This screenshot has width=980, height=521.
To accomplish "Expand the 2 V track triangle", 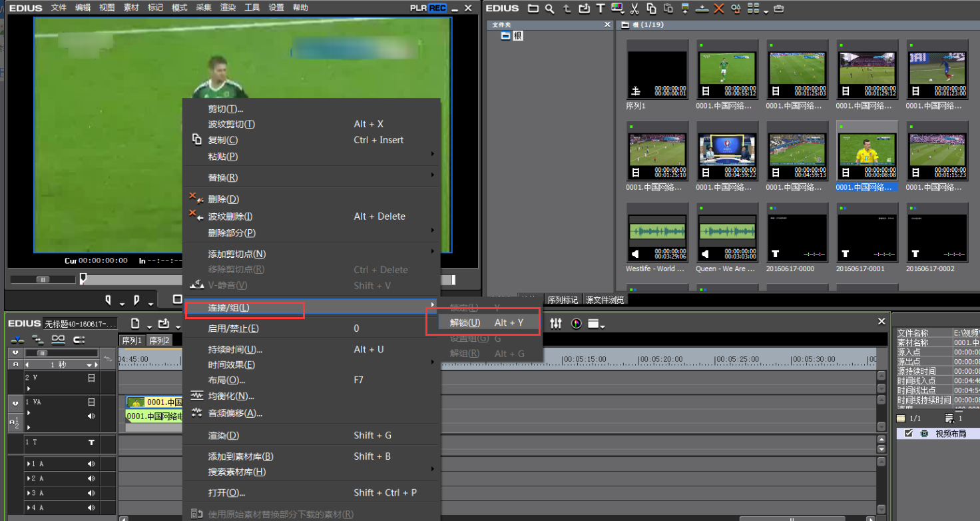I will click(x=29, y=388).
